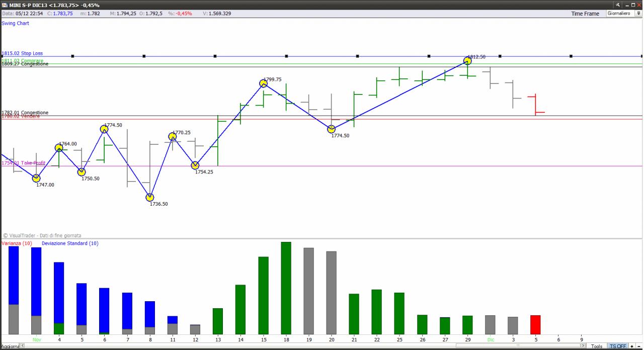
Task: Click the 1815.02 Stop Loss line label
Action: (x=22, y=53)
